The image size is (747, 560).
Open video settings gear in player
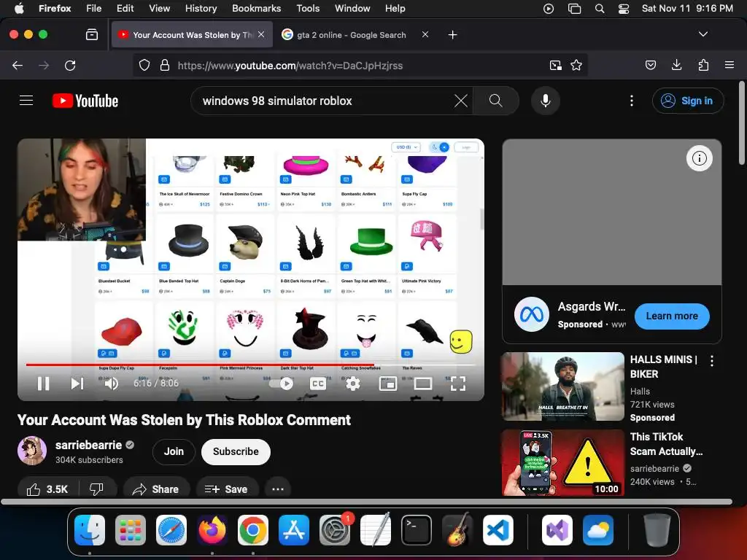coord(352,384)
